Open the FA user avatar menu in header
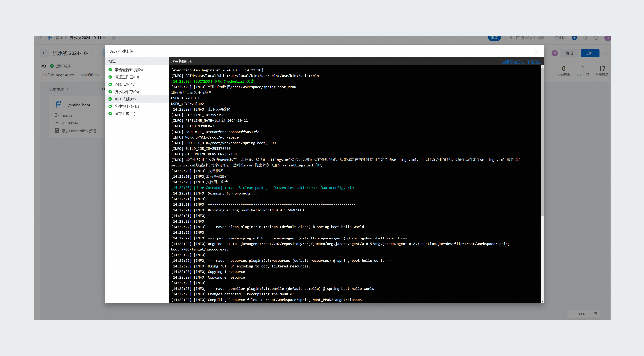Viewport: 644px width, 356px height. (x=608, y=38)
